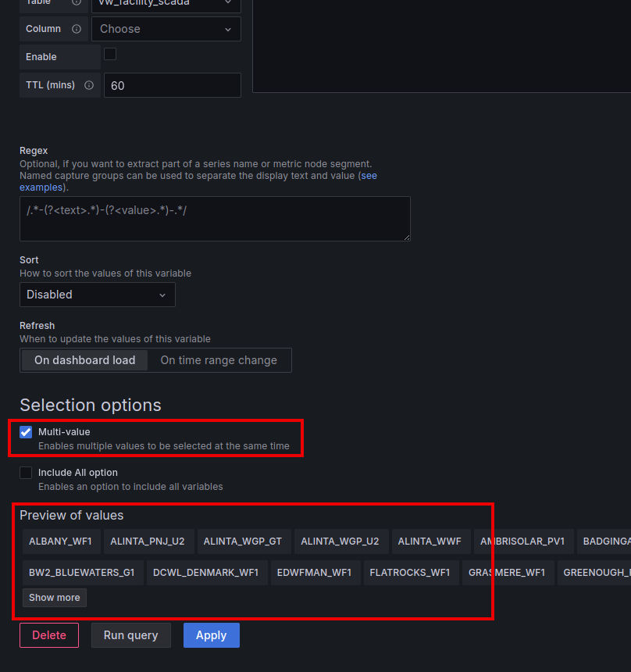Click BW2_BLUEWATERS_G1 preview value
This screenshot has width=631, height=672.
pos(82,573)
